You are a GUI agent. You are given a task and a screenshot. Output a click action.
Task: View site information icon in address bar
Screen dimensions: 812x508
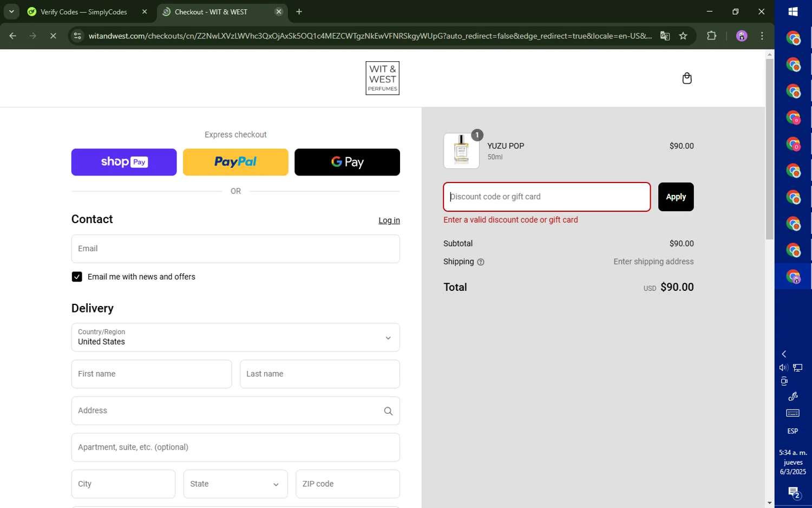(77, 36)
